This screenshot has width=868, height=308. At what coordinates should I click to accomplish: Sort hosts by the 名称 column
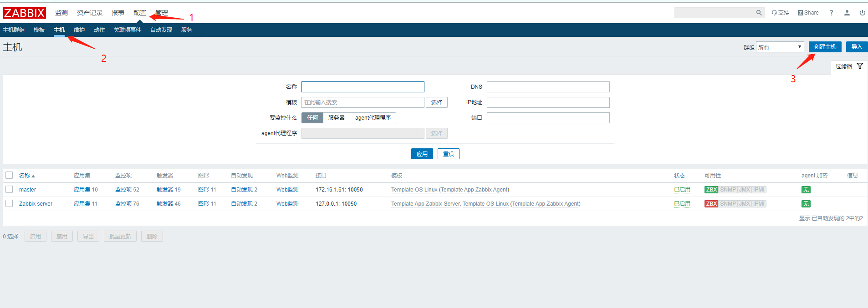click(x=27, y=176)
